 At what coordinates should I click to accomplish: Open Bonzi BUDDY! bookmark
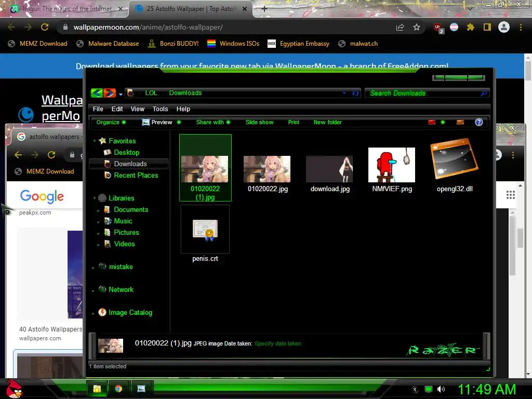173,44
